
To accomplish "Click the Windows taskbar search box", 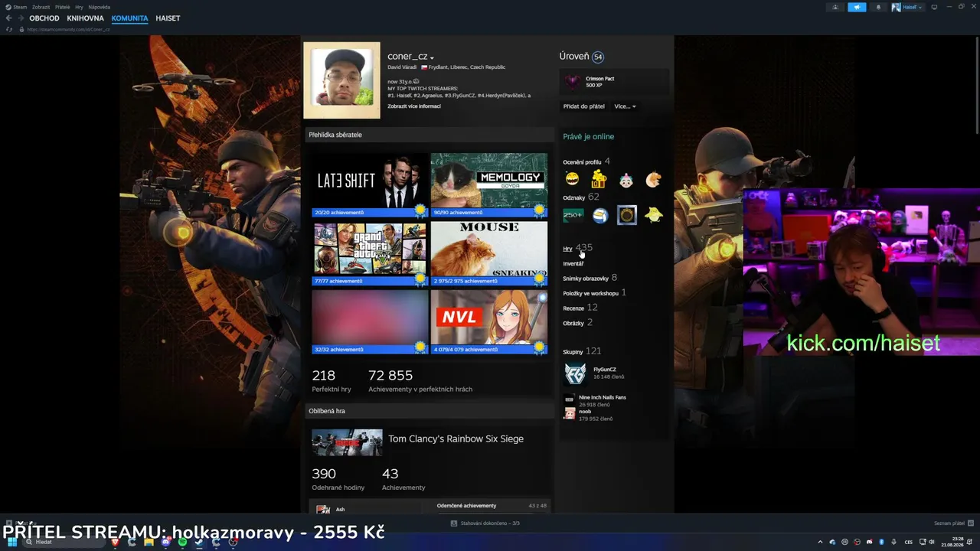I will (64, 542).
